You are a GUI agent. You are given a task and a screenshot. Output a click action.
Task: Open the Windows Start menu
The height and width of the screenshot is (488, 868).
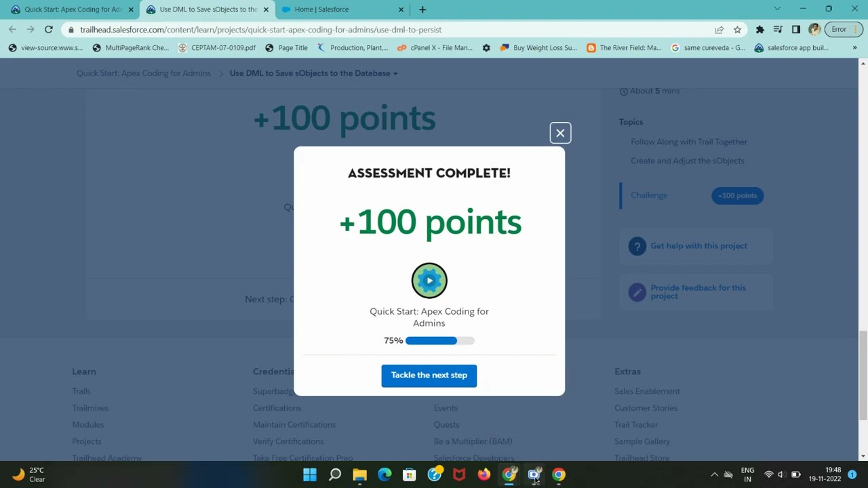tap(310, 474)
